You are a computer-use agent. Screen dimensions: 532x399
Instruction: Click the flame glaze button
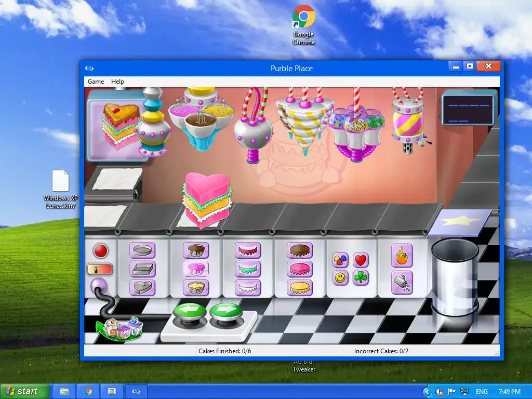(x=402, y=256)
